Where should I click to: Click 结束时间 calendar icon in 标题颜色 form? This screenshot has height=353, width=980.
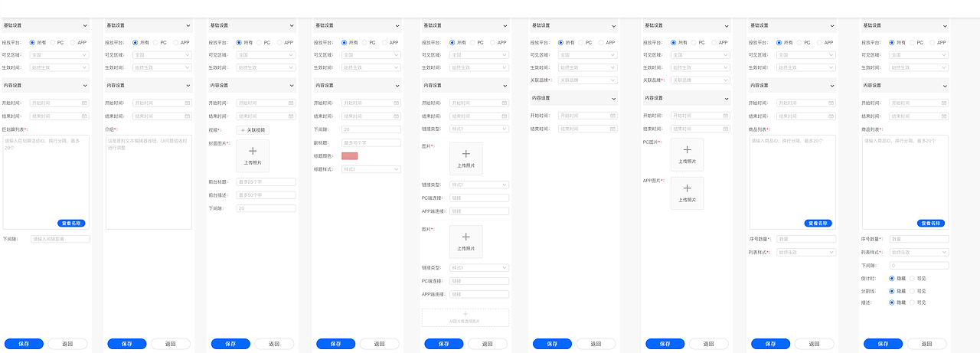(x=397, y=116)
